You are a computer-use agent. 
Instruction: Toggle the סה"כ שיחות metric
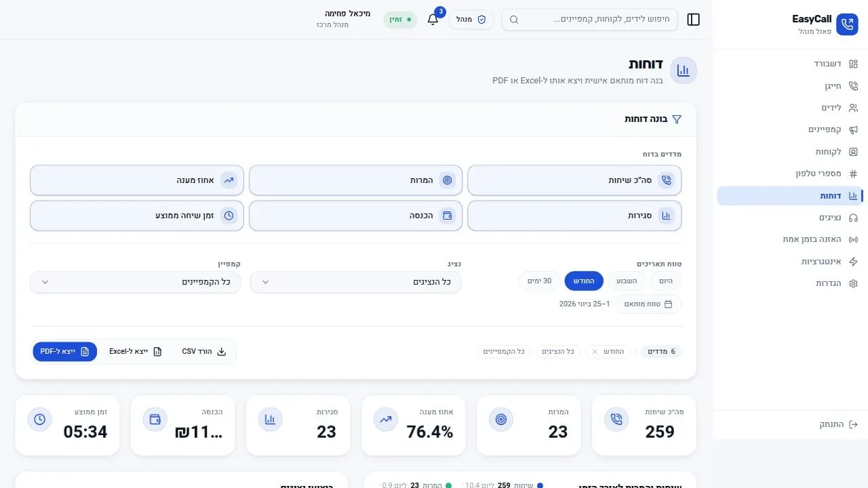(x=574, y=180)
